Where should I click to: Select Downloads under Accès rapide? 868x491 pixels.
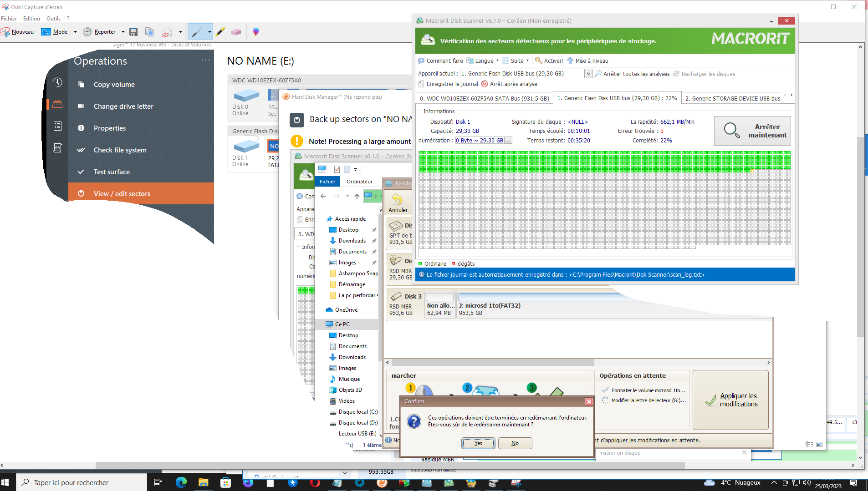[x=352, y=241]
